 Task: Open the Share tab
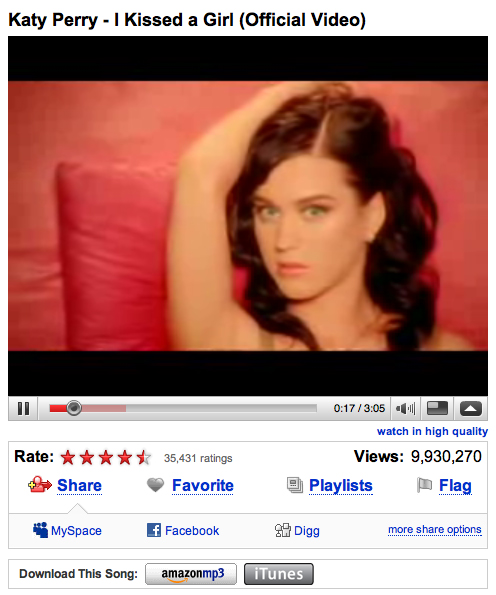tap(79, 485)
